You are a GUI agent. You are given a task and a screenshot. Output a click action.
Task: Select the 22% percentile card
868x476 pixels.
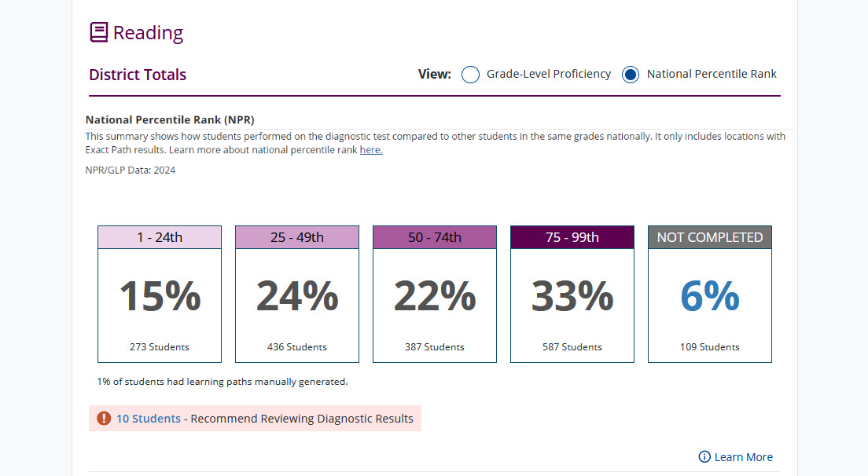435,297
